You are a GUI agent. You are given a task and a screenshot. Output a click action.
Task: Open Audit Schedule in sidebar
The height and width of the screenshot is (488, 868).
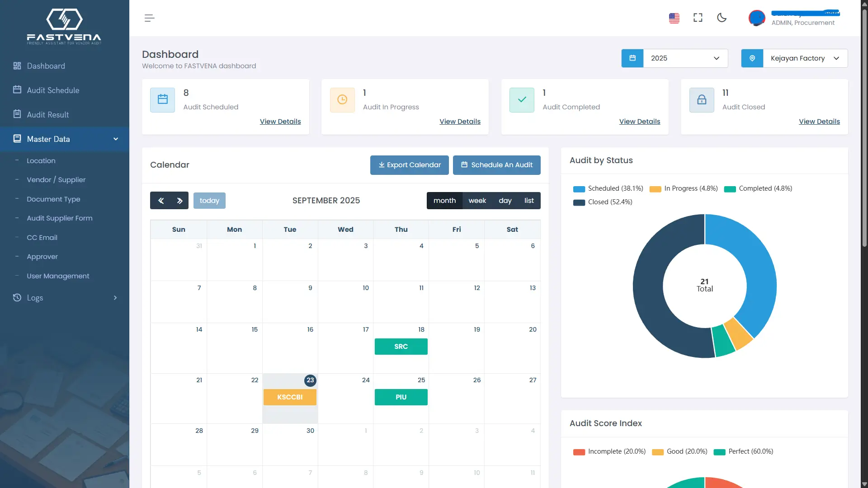point(53,90)
